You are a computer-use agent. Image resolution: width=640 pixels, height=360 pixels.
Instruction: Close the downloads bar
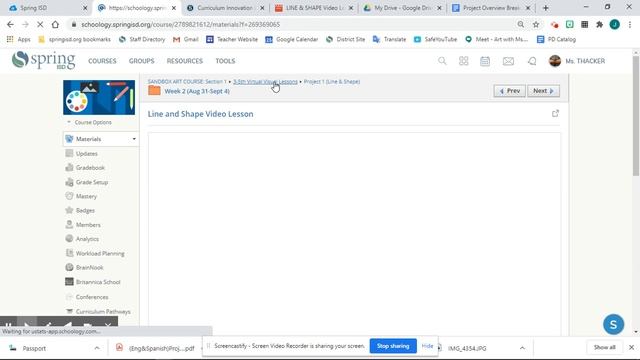point(631,347)
